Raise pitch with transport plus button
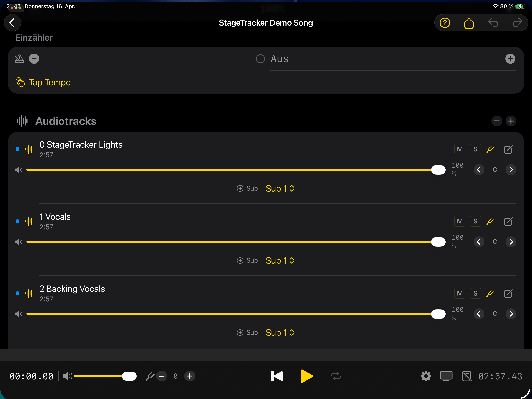532x399 pixels. tap(189, 376)
